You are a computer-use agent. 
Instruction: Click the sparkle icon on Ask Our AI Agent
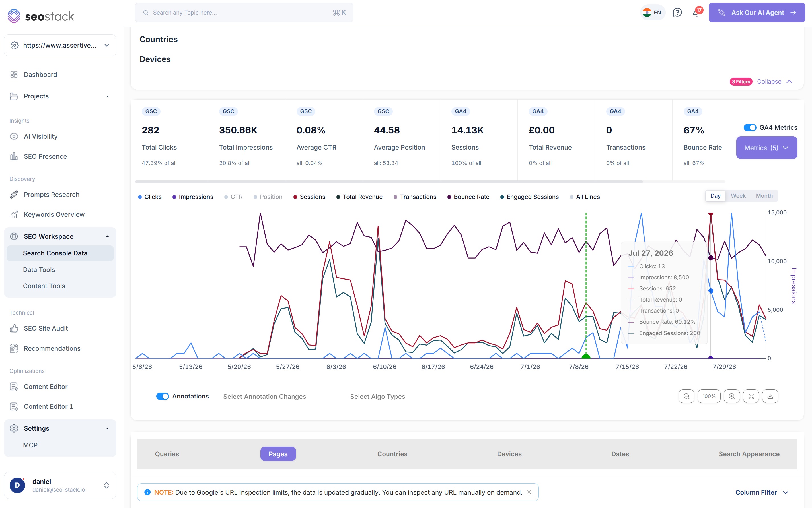(x=721, y=13)
